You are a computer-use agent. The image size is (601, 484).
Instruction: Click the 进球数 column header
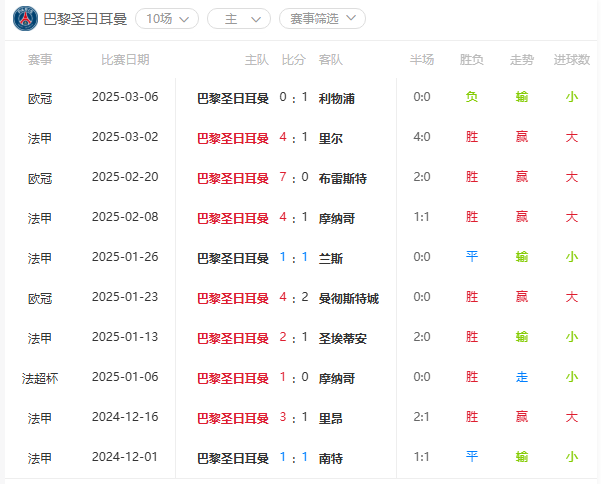[571, 60]
